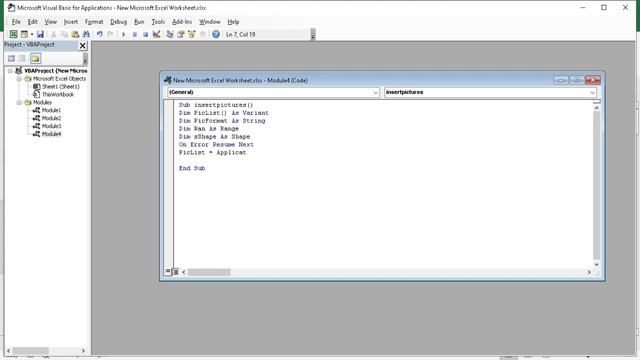Click Procedure View button in code window
The width and height of the screenshot is (640, 360).
click(168, 272)
